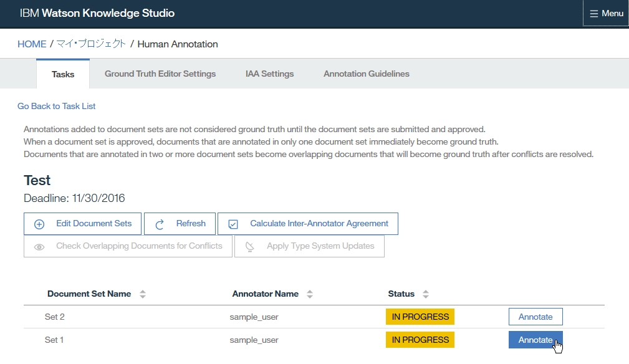Click Annotate button for Set 1

tap(535, 340)
